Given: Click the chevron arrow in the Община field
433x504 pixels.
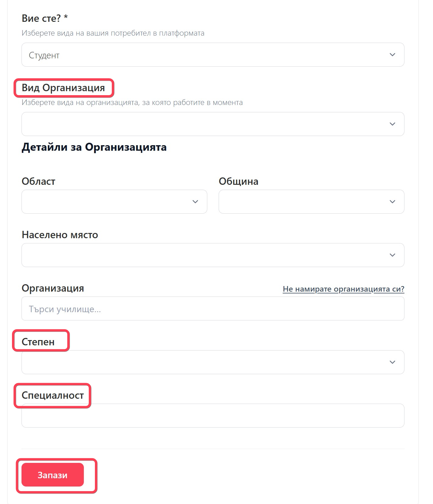Looking at the screenshot, I should (x=392, y=202).
